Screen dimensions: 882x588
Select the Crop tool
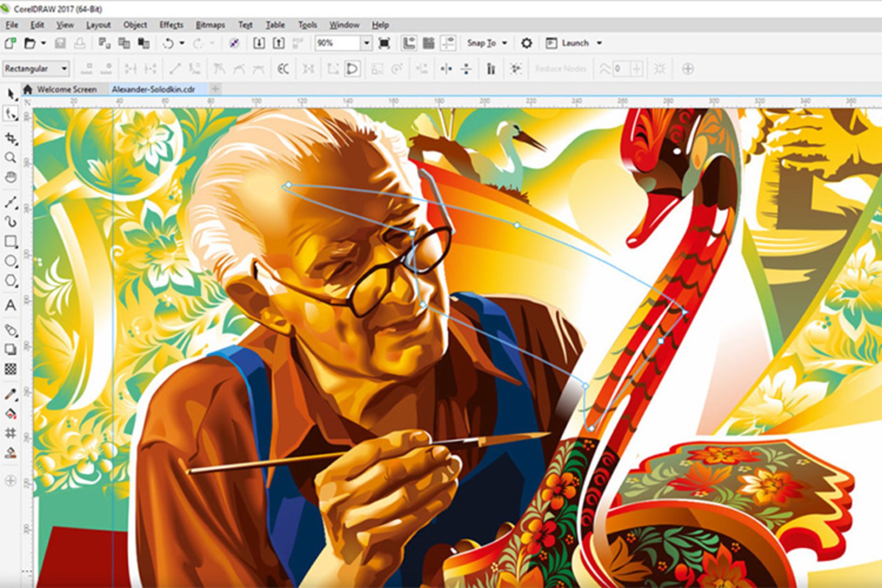(11, 138)
